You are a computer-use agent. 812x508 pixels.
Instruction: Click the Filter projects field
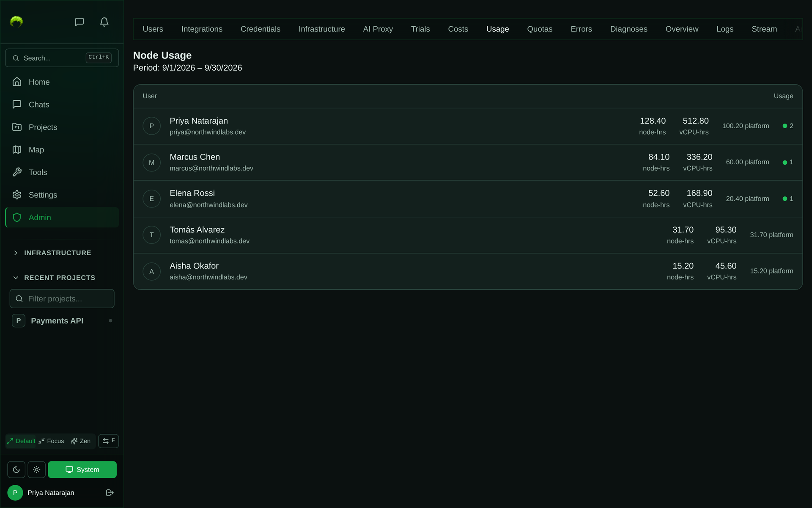(62, 298)
